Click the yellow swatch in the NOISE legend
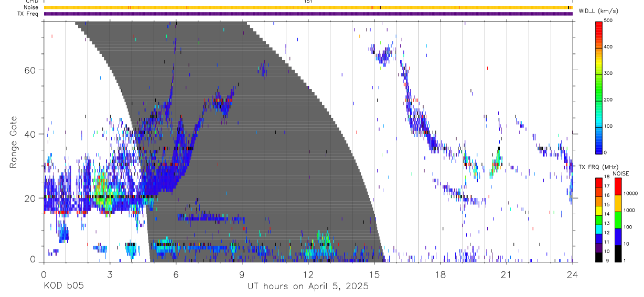Screen dimensions: 644x297 click(x=618, y=202)
